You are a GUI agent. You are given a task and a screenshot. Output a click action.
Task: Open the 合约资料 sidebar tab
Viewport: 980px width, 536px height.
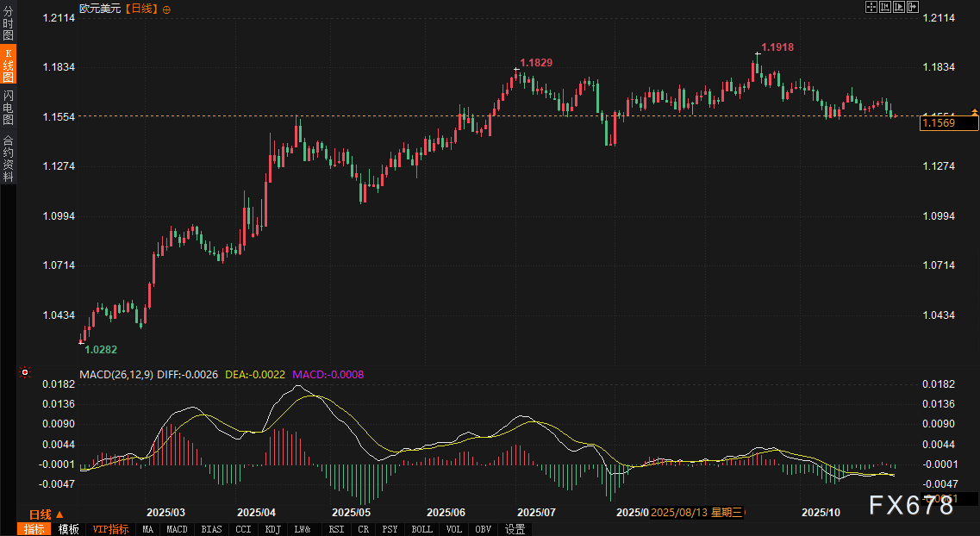pyautogui.click(x=8, y=158)
